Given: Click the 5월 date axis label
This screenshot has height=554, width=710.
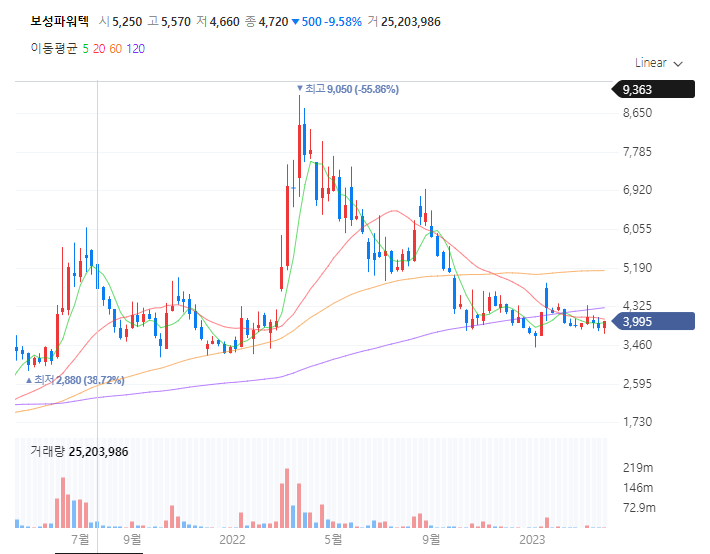Looking at the screenshot, I should point(333,540).
